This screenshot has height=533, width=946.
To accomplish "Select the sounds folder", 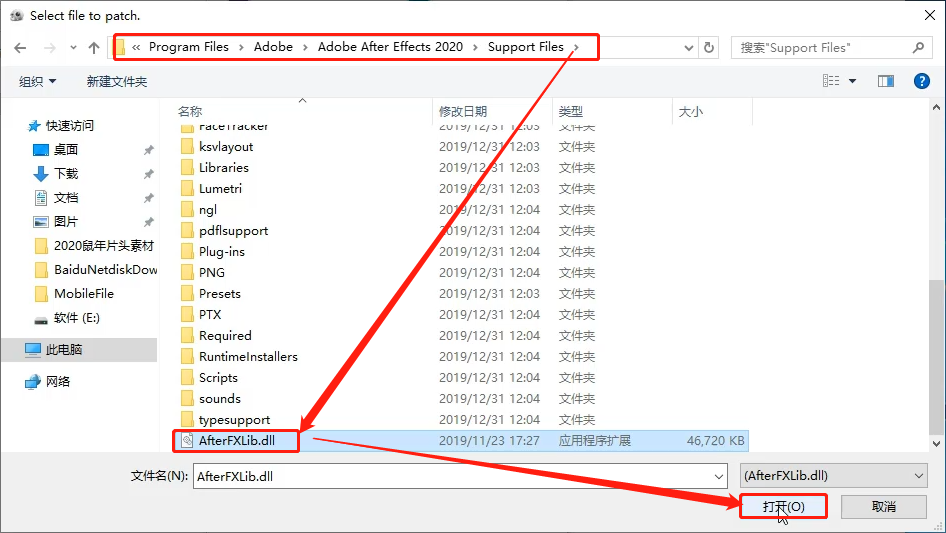I will [220, 399].
